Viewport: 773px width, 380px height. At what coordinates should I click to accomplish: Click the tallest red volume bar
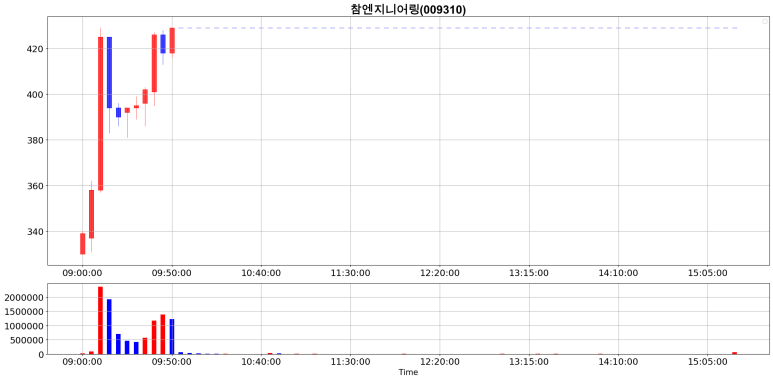[101, 320]
